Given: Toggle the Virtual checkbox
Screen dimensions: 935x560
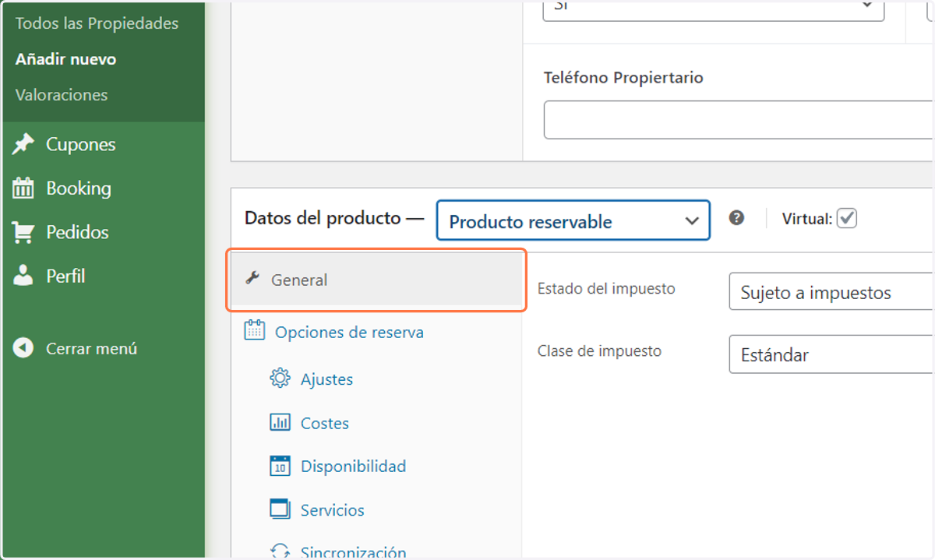Looking at the screenshot, I should tap(847, 218).
